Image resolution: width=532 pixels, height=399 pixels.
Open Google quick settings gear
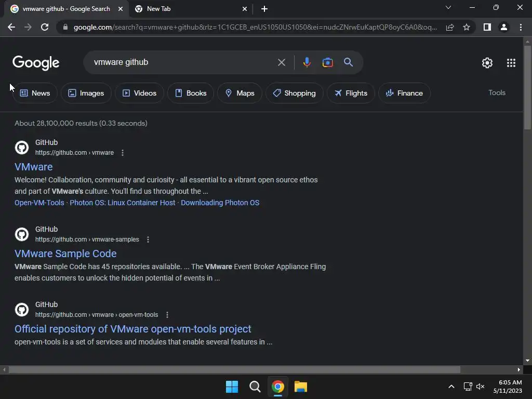tap(487, 63)
